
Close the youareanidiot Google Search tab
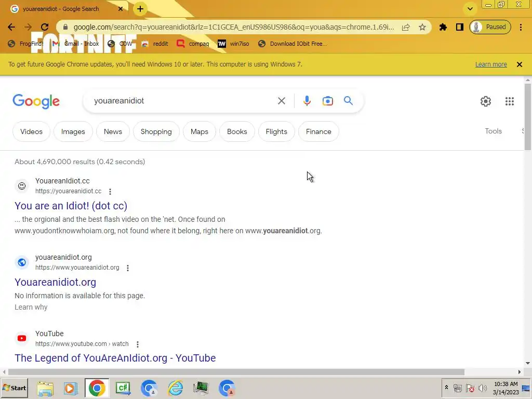(x=121, y=9)
